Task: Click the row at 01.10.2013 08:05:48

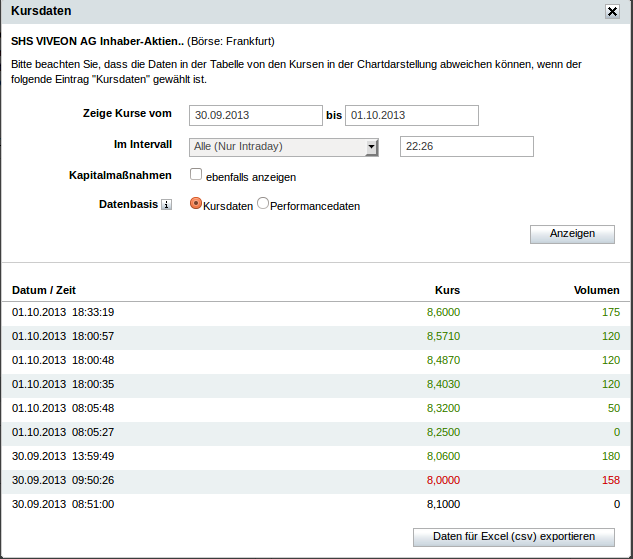Action: pos(316,408)
